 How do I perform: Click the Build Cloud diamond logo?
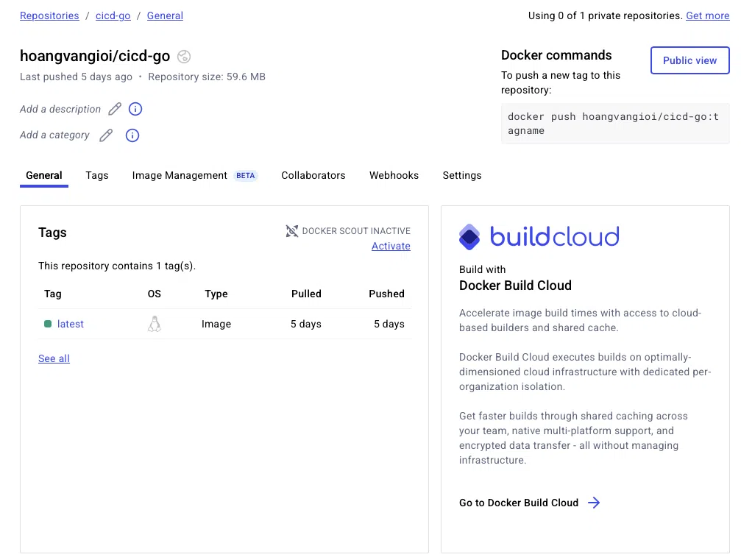[469, 237]
